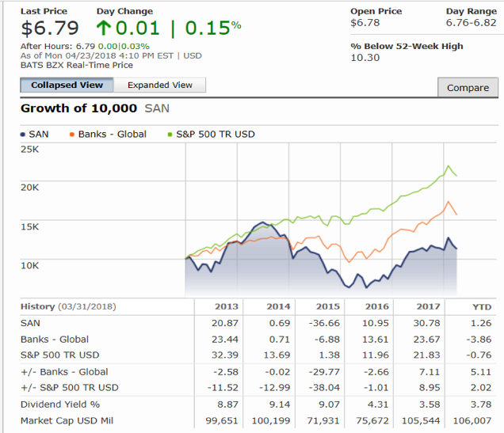
Task: Click the 25K axis label
Action: (x=29, y=150)
